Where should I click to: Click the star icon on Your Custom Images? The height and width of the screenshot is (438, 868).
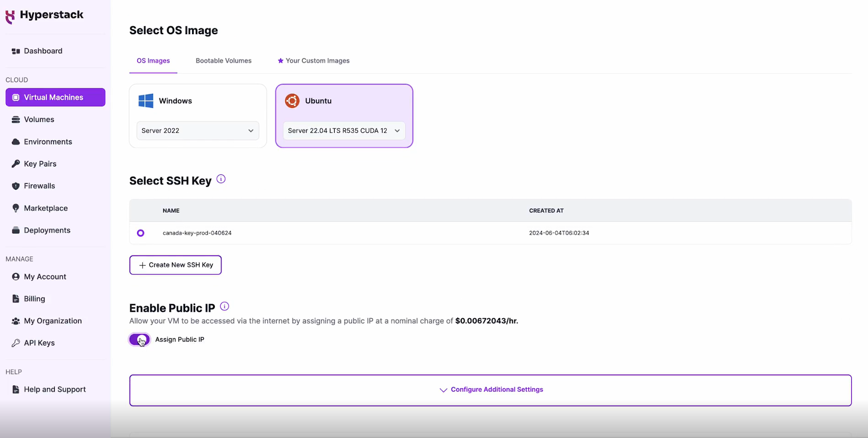280,61
